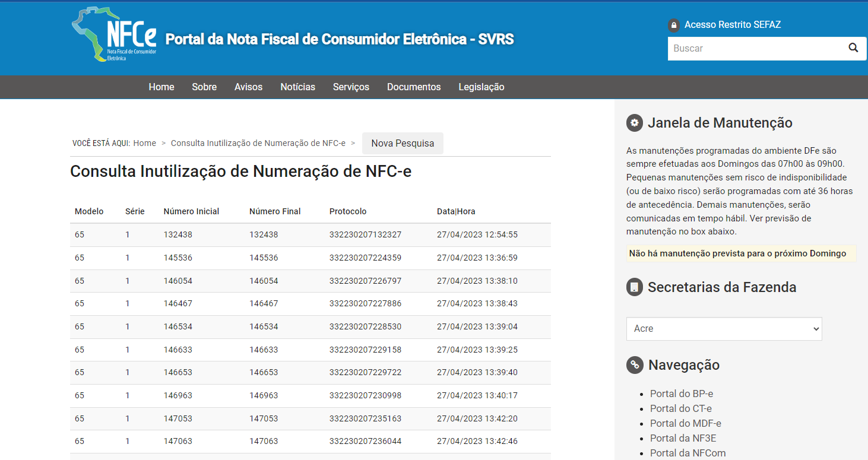The height and width of the screenshot is (460, 868).
Task: Click the magnifying glass search icon
Action: click(853, 48)
